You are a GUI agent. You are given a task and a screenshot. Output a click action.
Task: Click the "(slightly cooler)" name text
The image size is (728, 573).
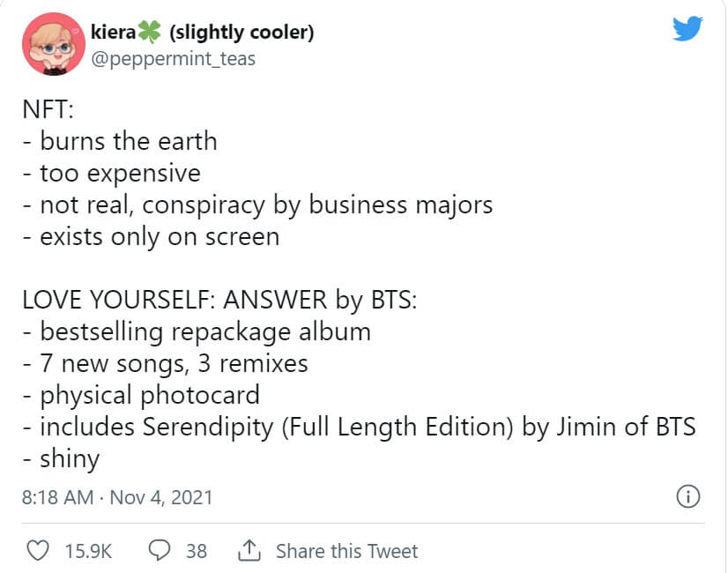click(x=241, y=33)
